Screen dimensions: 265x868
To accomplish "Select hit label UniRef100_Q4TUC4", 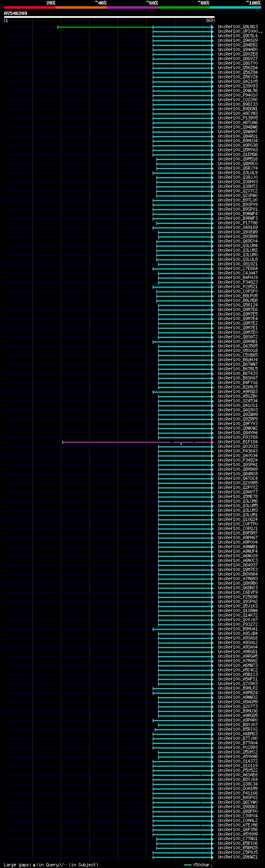I will pyautogui.click(x=238, y=479).
